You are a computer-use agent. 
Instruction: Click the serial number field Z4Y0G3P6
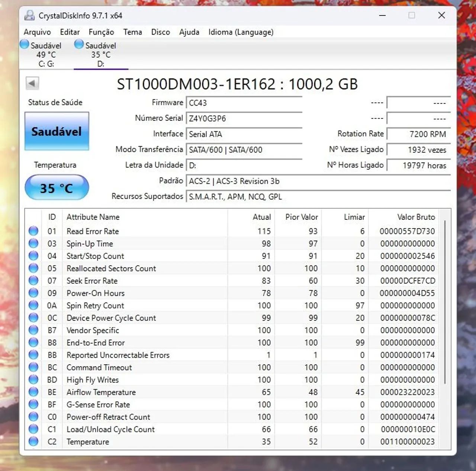coord(244,118)
